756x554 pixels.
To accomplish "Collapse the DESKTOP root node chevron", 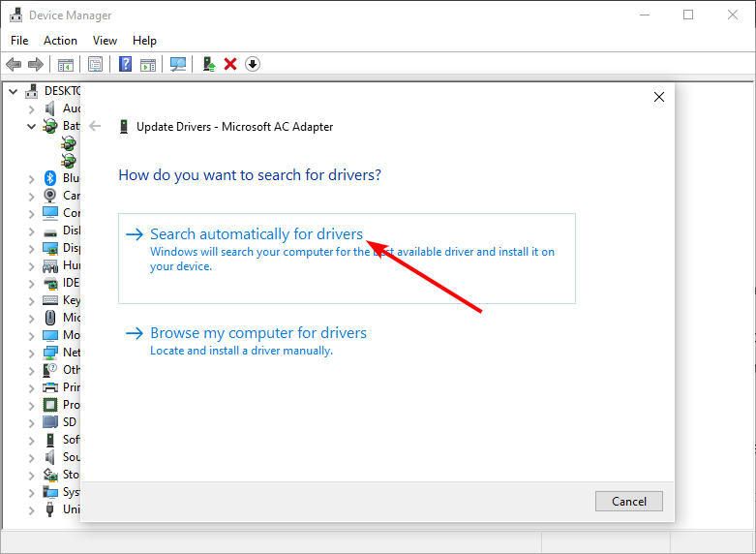I will tap(14, 91).
